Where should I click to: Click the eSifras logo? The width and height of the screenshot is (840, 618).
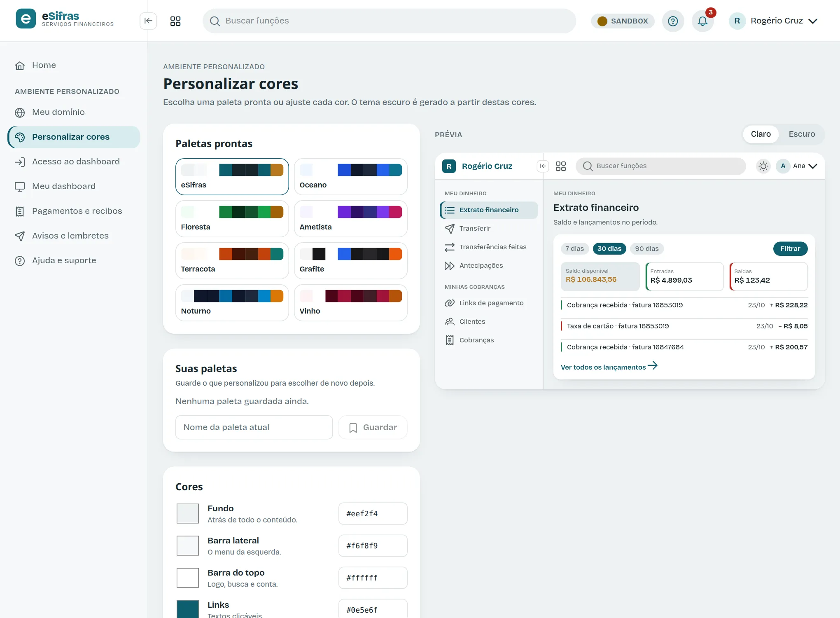[65, 19]
